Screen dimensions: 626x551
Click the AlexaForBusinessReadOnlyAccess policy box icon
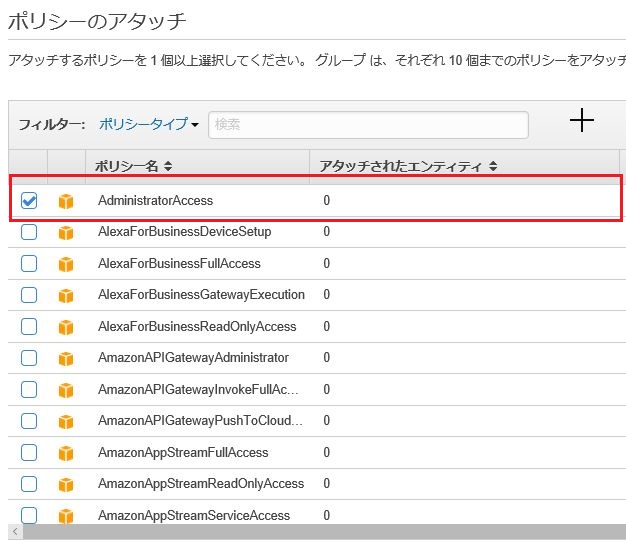coord(66,327)
